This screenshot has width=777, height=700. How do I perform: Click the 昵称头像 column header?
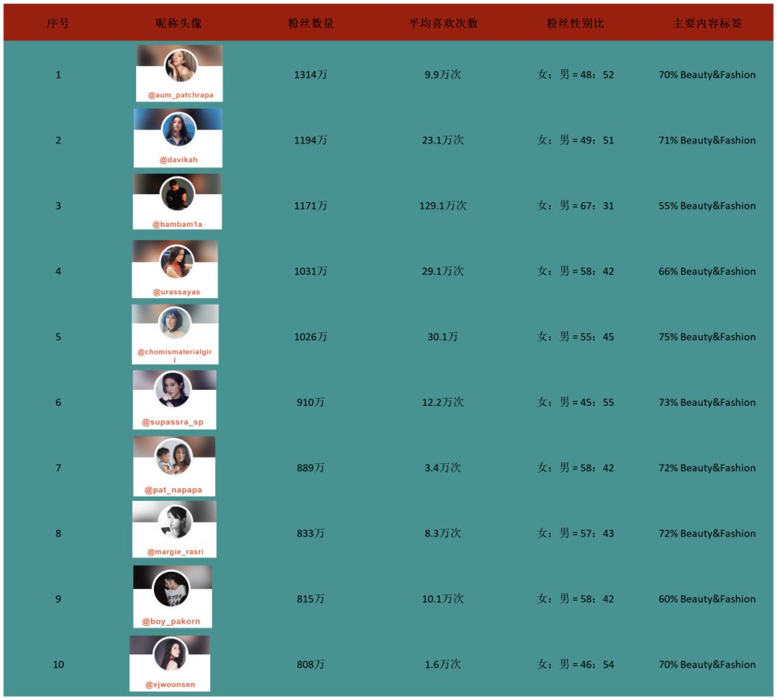click(179, 23)
